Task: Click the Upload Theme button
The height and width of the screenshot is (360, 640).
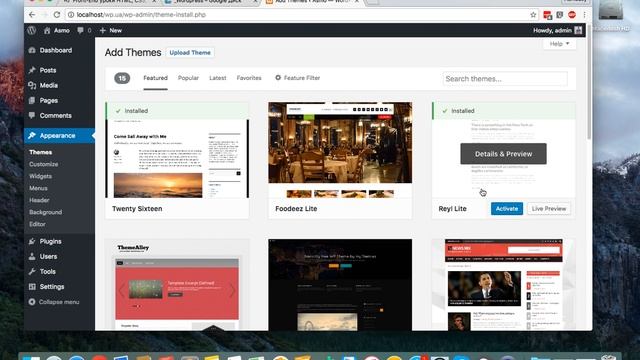Action: pos(190,53)
